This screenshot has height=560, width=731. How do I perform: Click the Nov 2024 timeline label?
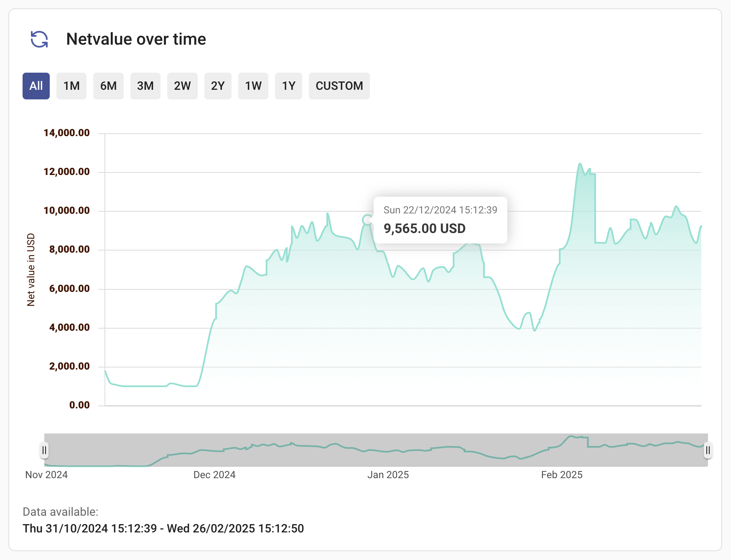[46, 475]
